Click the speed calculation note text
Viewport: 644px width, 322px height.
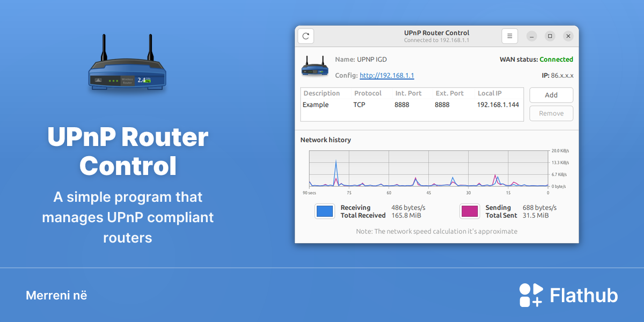click(437, 231)
